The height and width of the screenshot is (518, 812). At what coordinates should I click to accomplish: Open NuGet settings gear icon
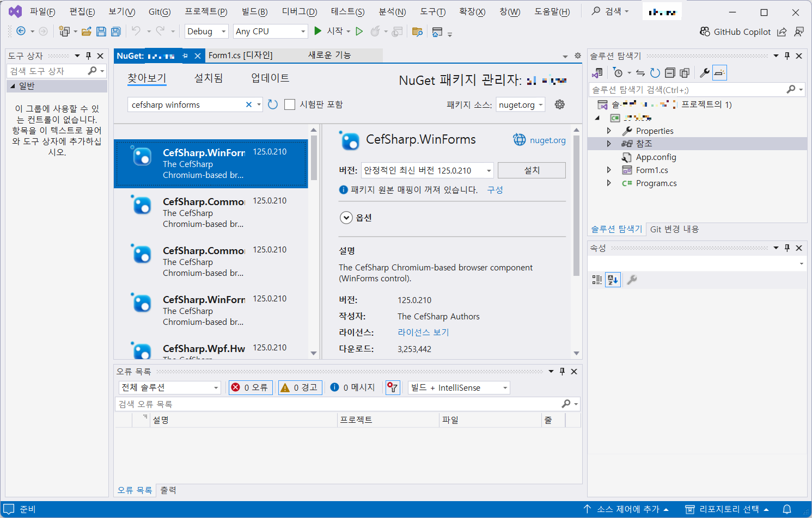pyautogui.click(x=559, y=104)
